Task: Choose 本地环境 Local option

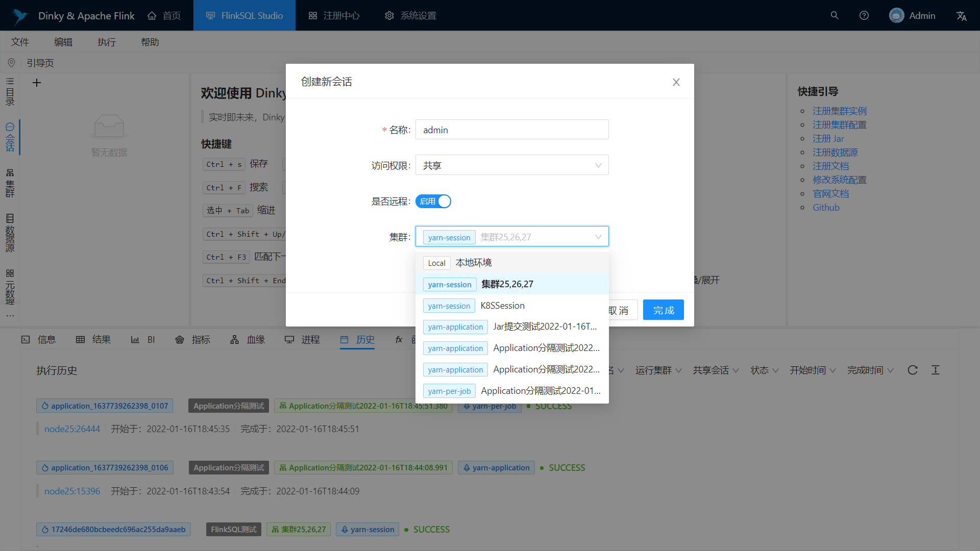Action: (x=473, y=263)
